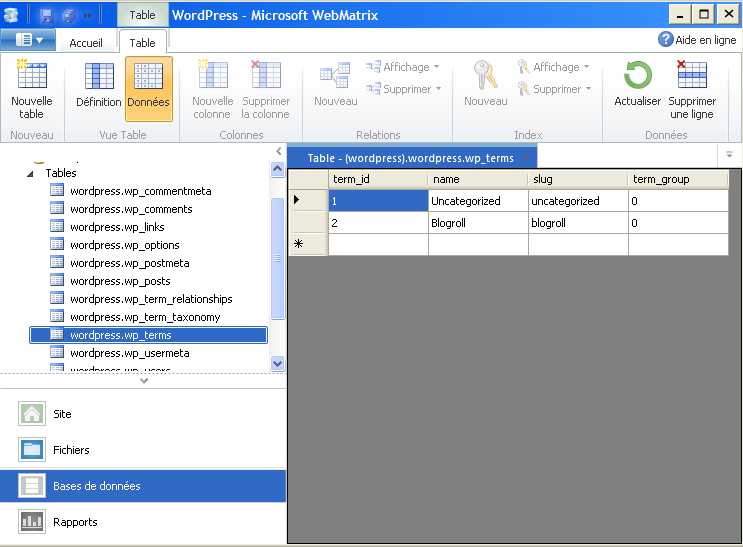
Task: Open the application menu dropdown
Action: (x=29, y=40)
